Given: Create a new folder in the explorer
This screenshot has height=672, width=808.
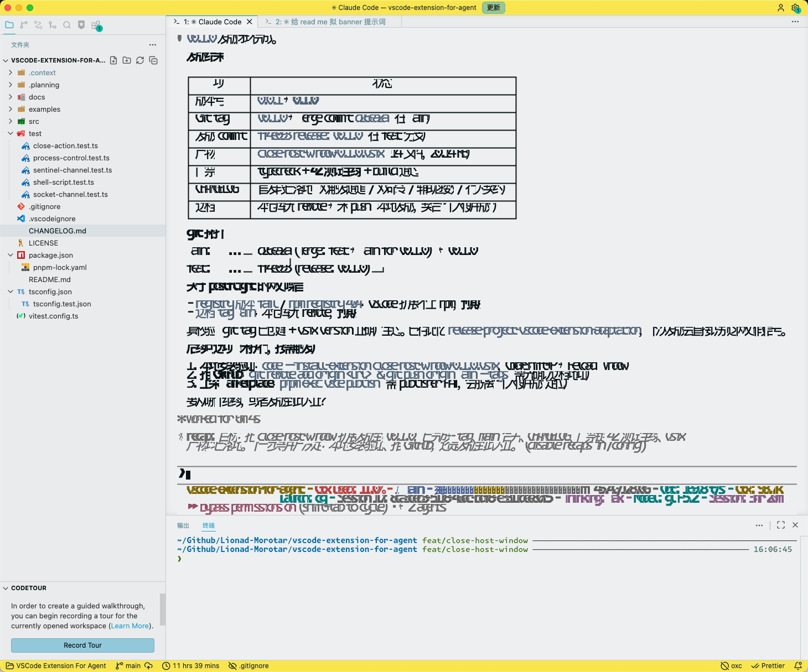Looking at the screenshot, I should click(127, 60).
